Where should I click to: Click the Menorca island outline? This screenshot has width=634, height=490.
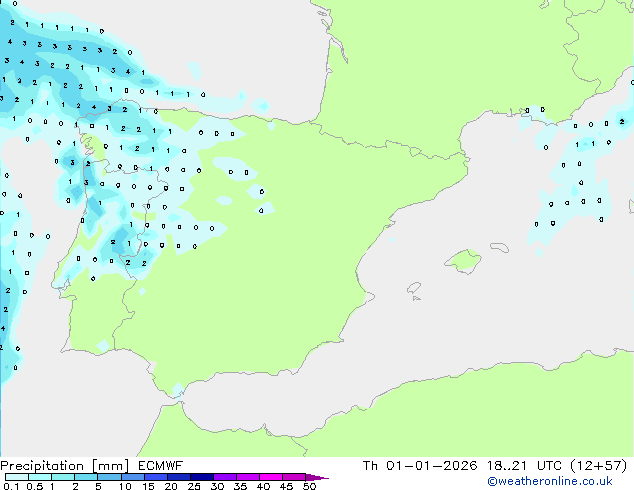coord(500,247)
